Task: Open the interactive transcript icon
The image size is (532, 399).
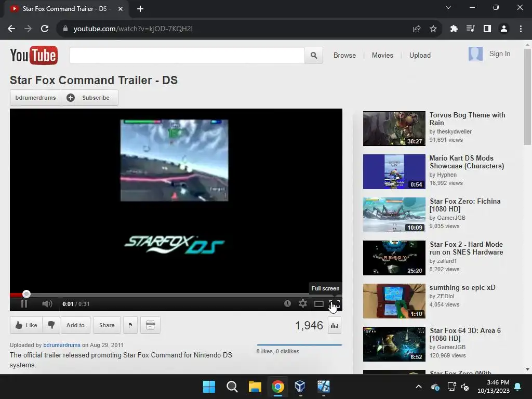Action: [150, 325]
